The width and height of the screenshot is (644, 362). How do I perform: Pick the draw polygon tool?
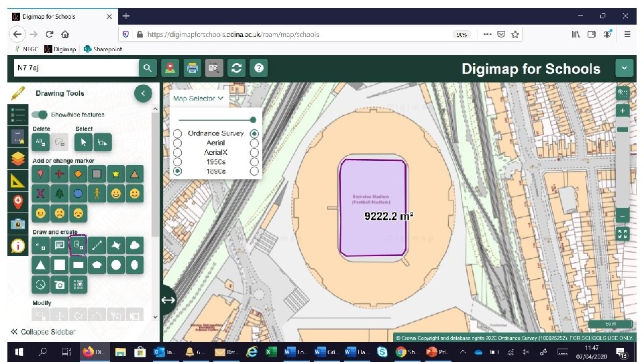[116, 245]
